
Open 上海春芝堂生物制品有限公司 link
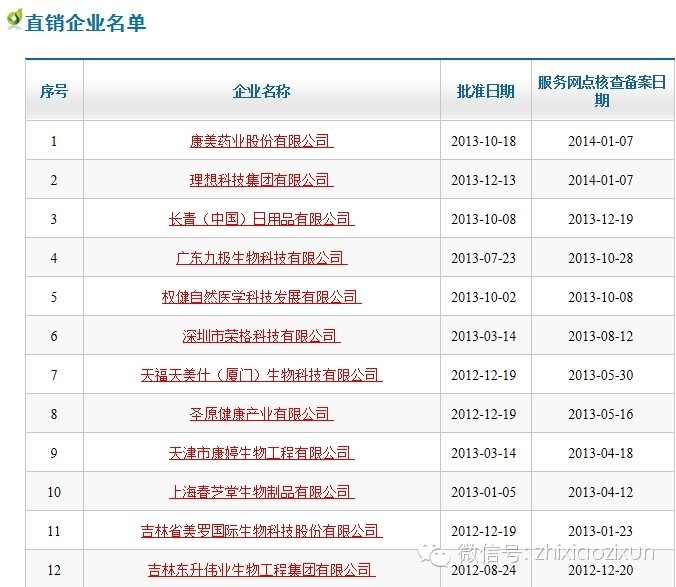262,492
